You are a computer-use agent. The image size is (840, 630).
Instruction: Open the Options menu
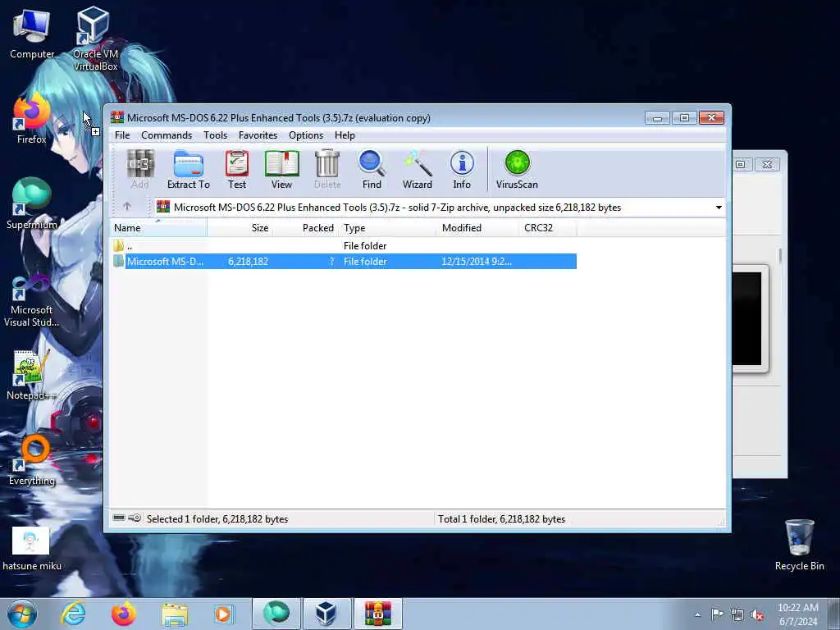point(306,135)
